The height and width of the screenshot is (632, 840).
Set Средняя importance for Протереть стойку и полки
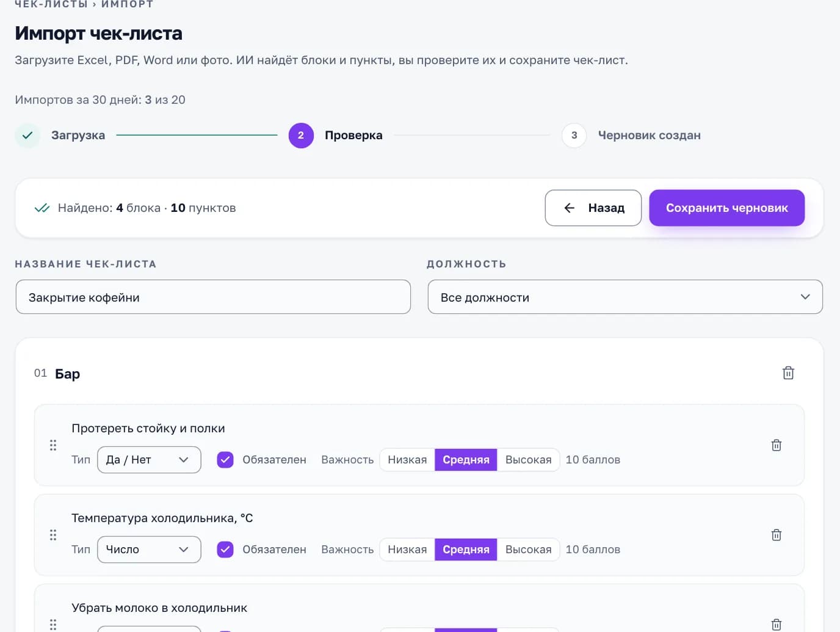coord(466,460)
